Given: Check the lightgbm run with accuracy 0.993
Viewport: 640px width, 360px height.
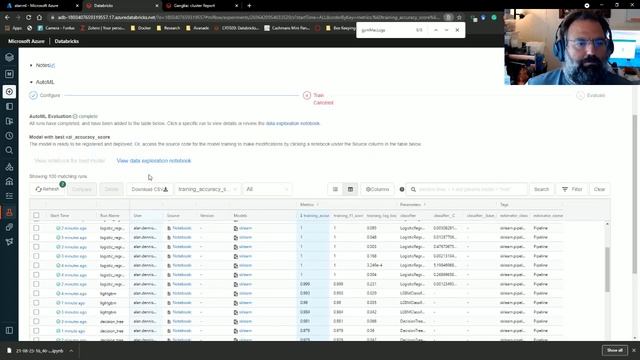Looking at the screenshot, I should tap(36, 293).
